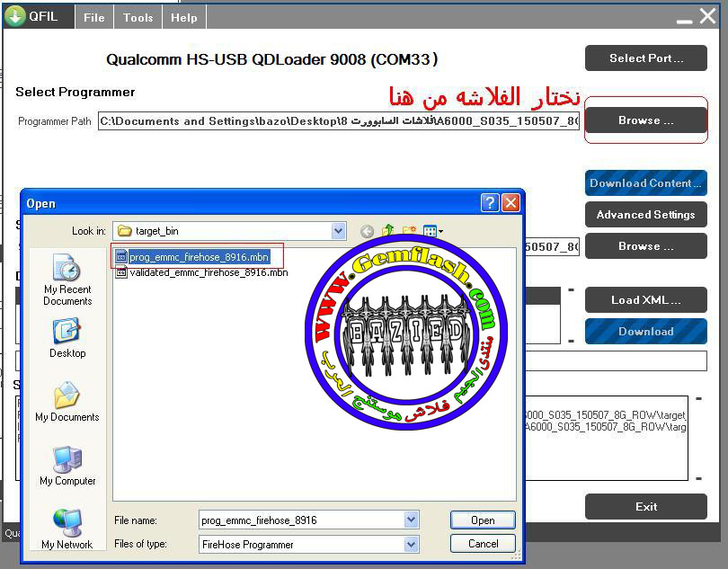Click the Open dialog help question-mark icon
Viewport: 728px width, 569px height.
(x=490, y=203)
